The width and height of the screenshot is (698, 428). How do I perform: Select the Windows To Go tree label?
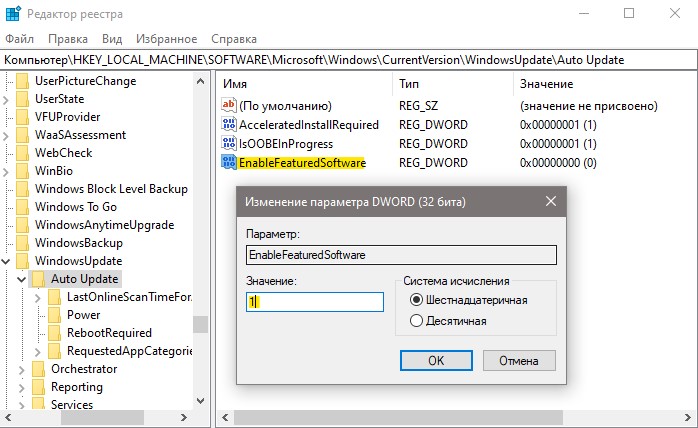76,207
